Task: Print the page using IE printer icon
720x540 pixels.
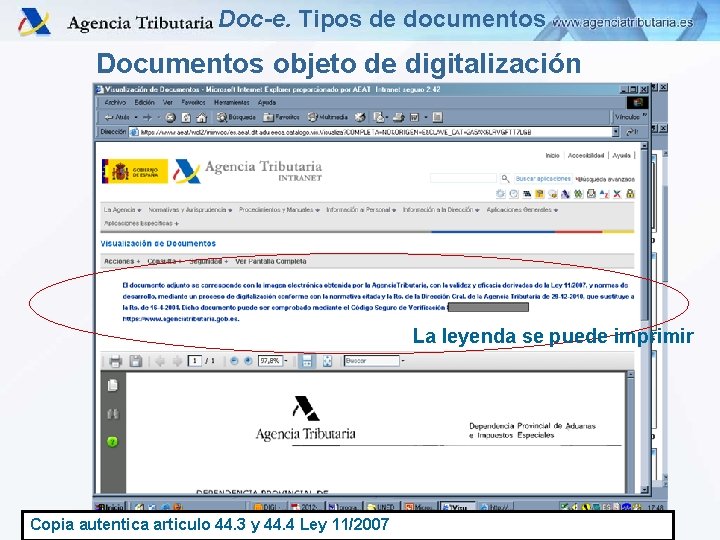Action: coord(398,118)
